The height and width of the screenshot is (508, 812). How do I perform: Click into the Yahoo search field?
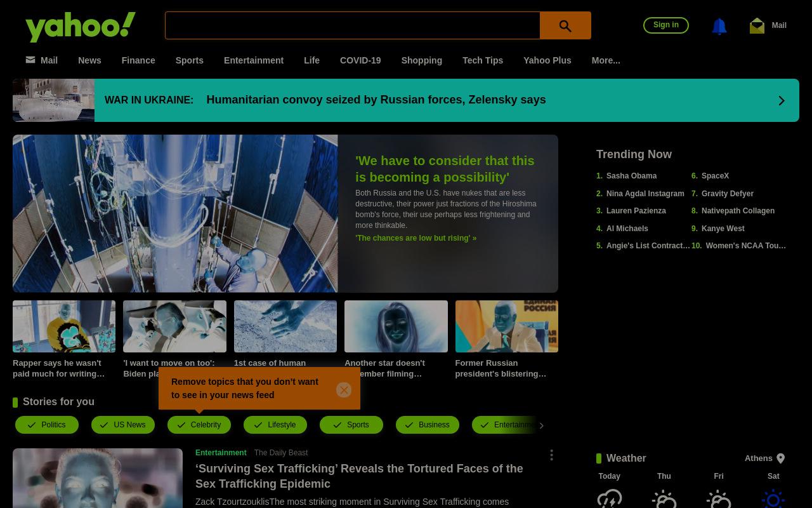[353, 25]
